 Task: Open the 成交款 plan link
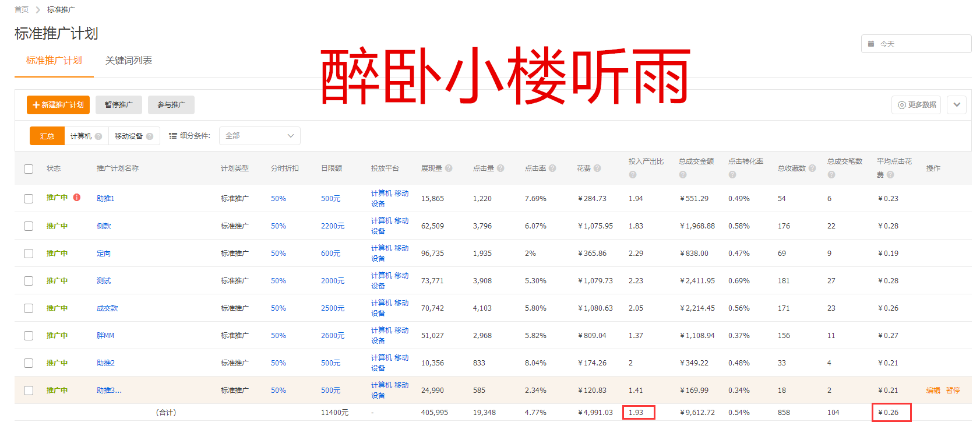[x=107, y=308]
